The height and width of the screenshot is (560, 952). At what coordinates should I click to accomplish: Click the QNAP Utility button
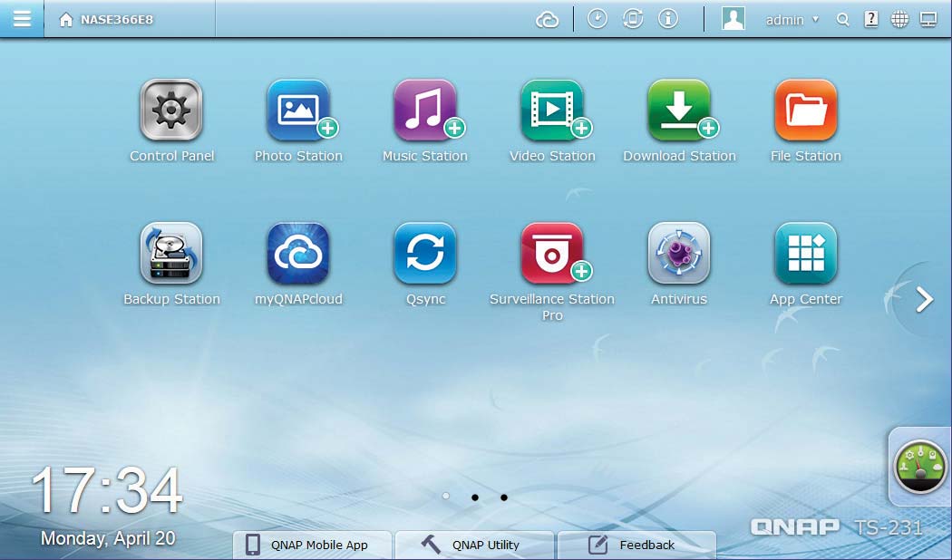(x=475, y=545)
